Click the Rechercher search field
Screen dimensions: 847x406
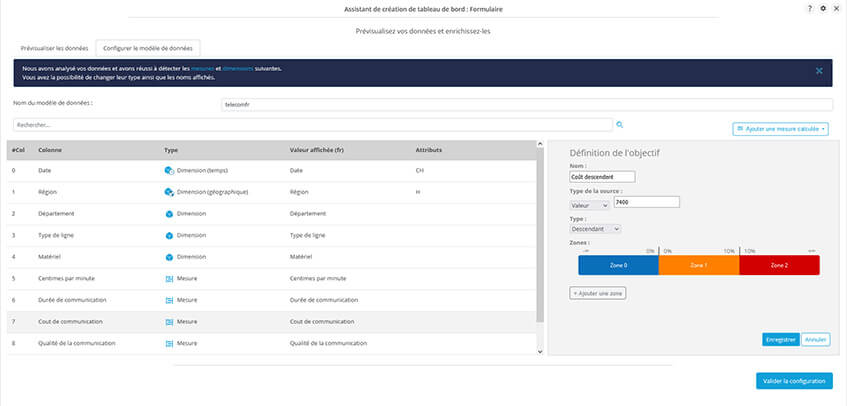[x=312, y=125]
